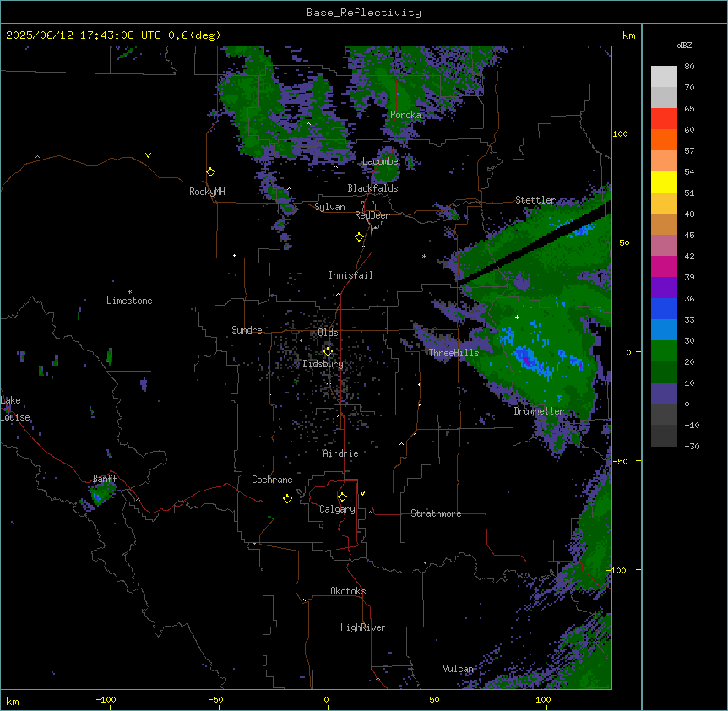Click the yellow diamond marker under Cochrane
Viewport: 728px width, 711px height.
point(287,498)
